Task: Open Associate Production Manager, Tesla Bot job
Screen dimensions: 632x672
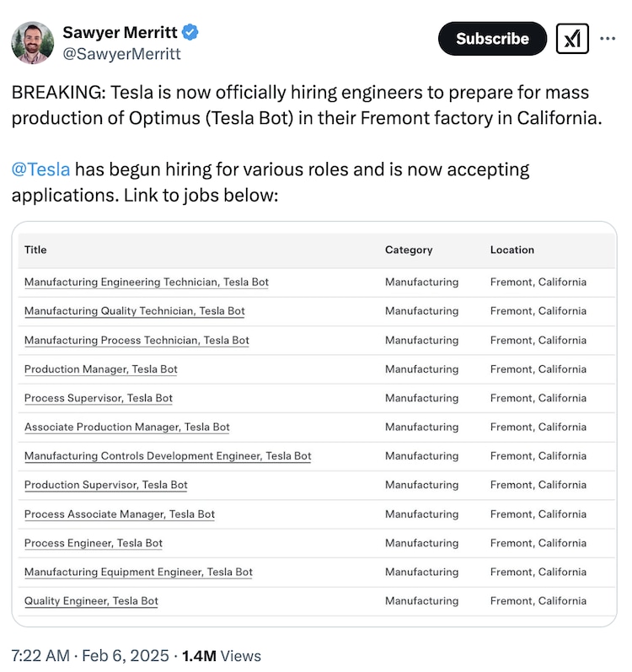Action: pos(127,427)
